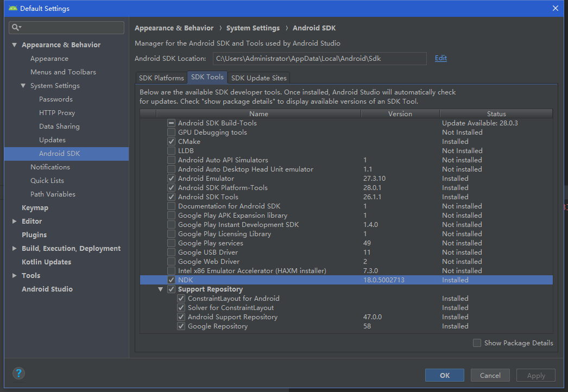Check Google Play services checkbox
Viewport: 568px width, 392px height.
(172, 243)
